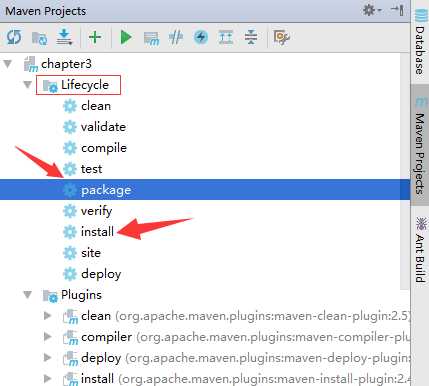The width and height of the screenshot is (429, 386).
Task: Select the Lifecycle folder
Action: coord(85,85)
